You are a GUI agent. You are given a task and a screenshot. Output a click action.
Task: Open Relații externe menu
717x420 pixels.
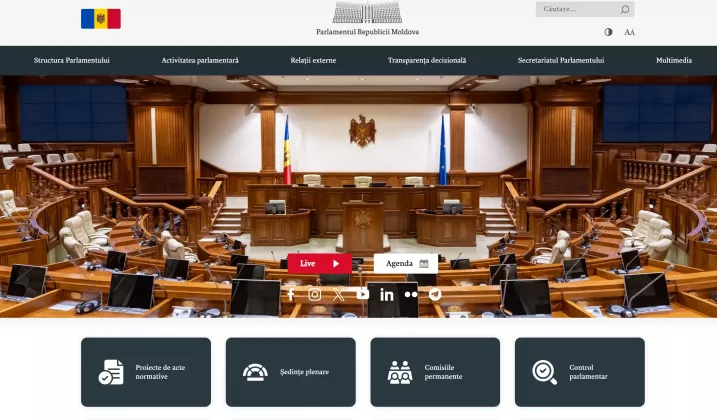(313, 60)
